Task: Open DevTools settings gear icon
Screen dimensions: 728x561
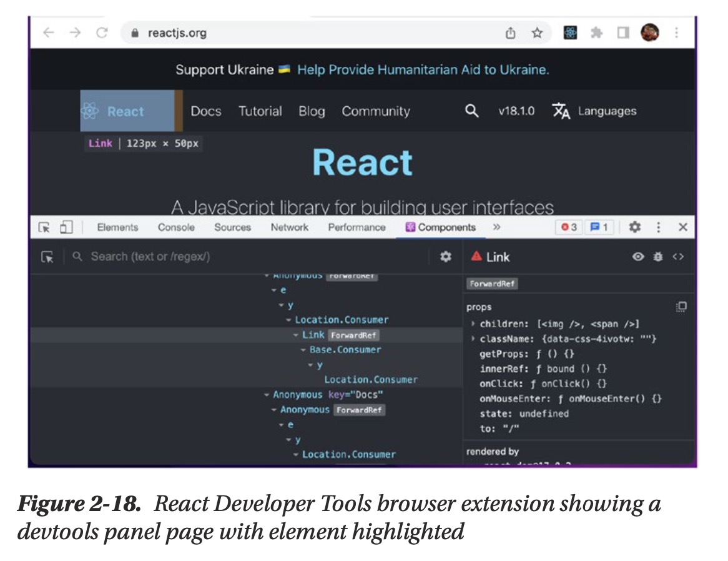Action: point(634,227)
